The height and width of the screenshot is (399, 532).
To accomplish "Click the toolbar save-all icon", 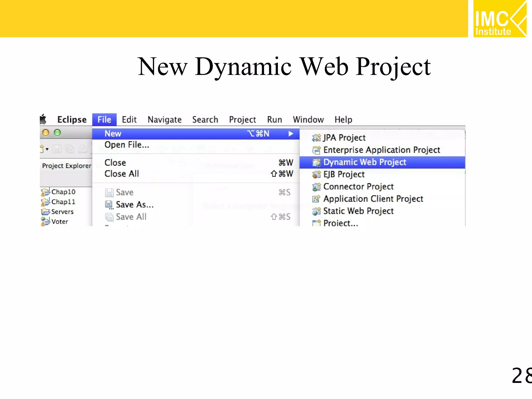I will pos(70,149).
